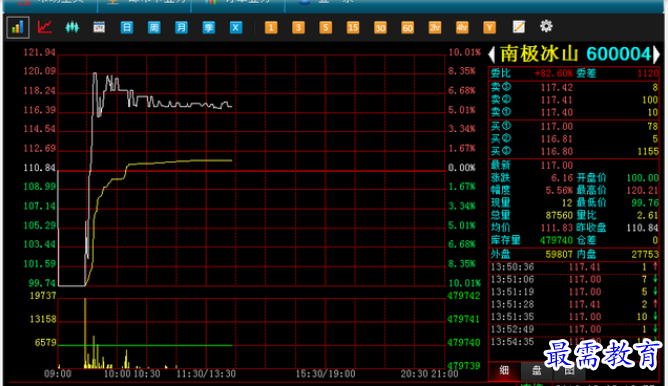Choose the 30-minute interval icon
The height and width of the screenshot is (386, 668).
[380, 28]
